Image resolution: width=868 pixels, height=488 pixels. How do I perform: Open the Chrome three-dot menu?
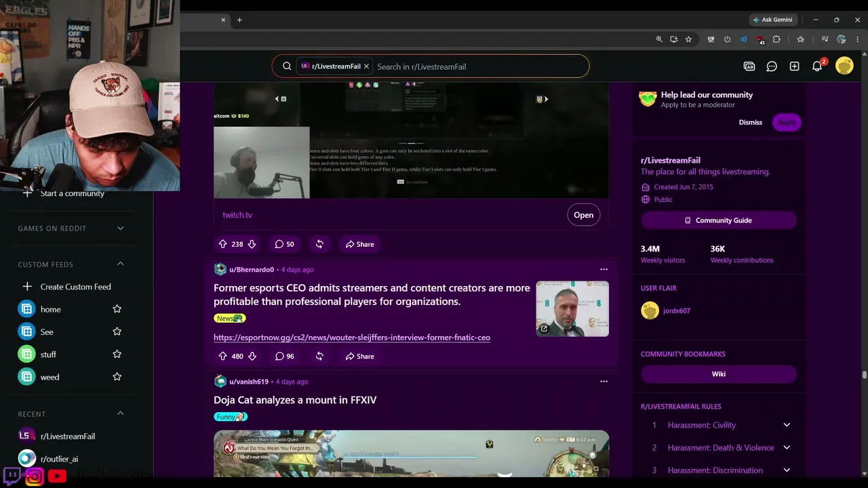coord(857,39)
